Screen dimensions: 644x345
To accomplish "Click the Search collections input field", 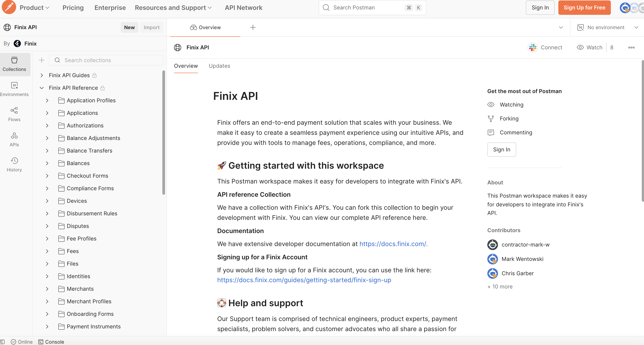I will pos(106,60).
